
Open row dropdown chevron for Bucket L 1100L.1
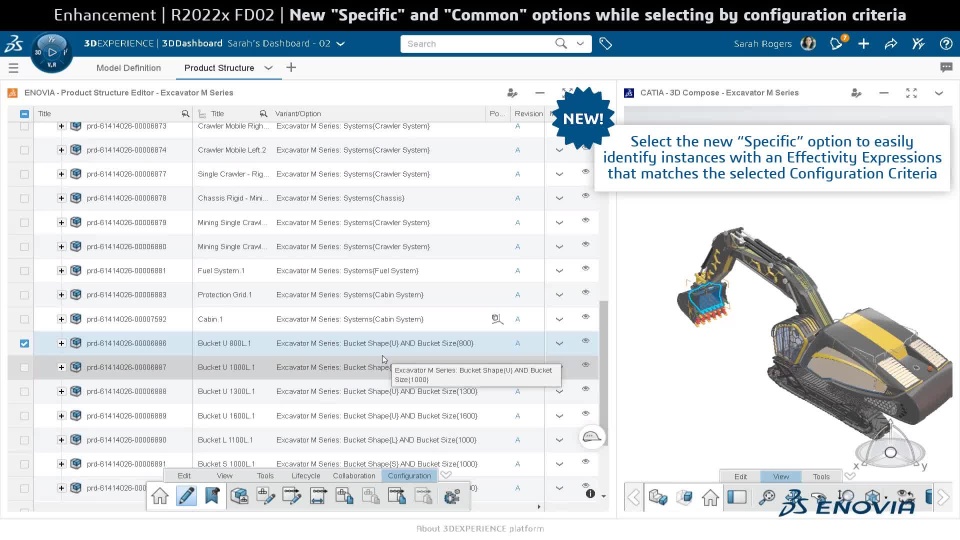tap(559, 440)
